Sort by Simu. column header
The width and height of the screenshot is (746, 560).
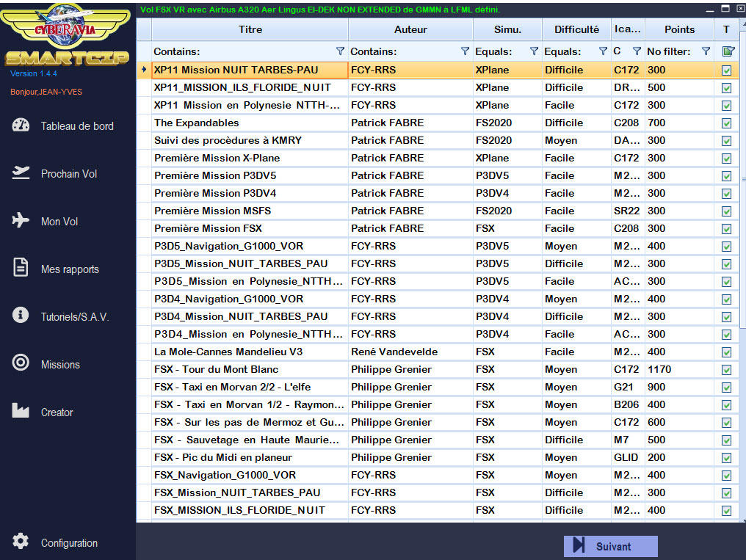507,29
